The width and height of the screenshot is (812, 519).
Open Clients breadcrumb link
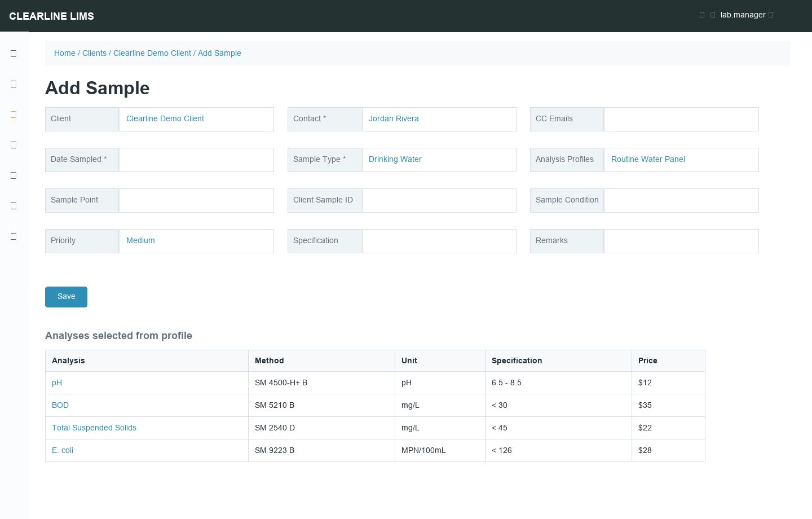click(x=94, y=53)
